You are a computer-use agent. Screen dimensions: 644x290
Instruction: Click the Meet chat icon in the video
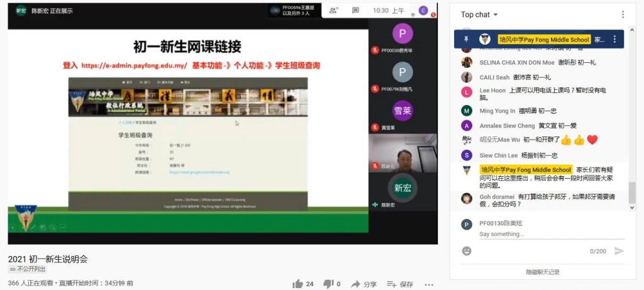click(356, 10)
